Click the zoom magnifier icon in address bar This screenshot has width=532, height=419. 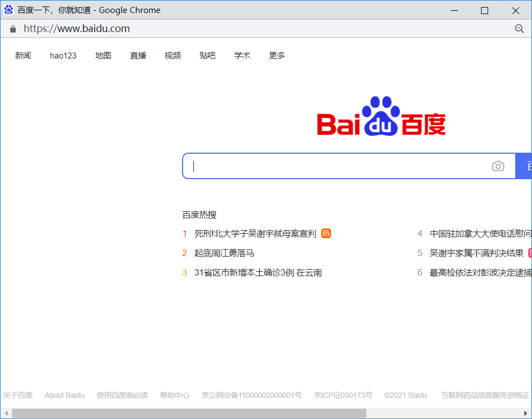click(519, 29)
